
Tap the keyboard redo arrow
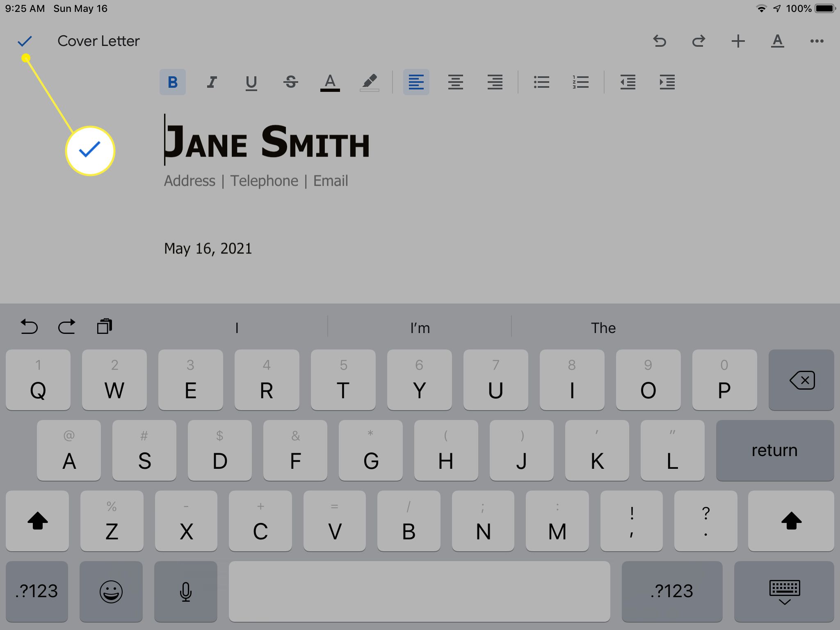tap(66, 327)
